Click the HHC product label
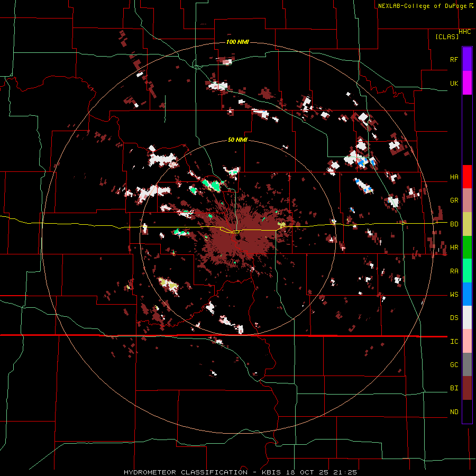 [464, 32]
